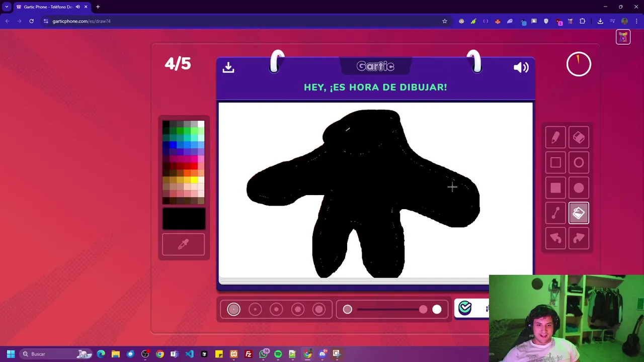This screenshot has height=362, width=644.
Task: Open WhatsApp from the taskbar
Action: [263, 354]
